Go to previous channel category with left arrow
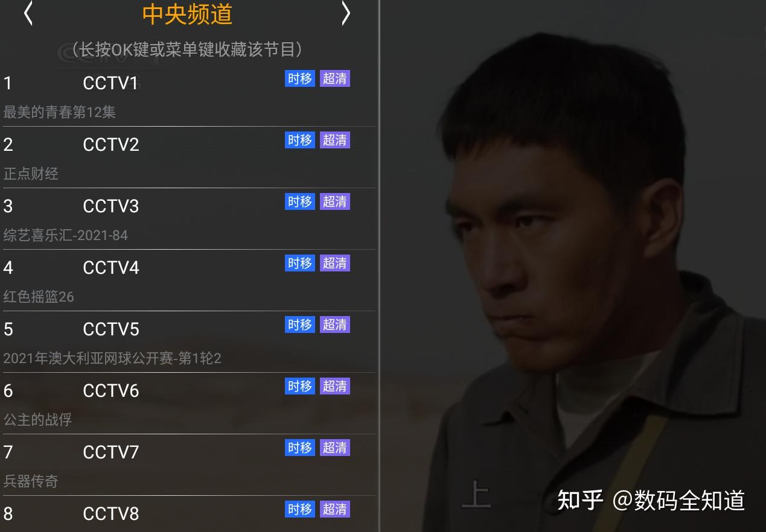Image resolution: width=766 pixels, height=532 pixels. (28, 13)
